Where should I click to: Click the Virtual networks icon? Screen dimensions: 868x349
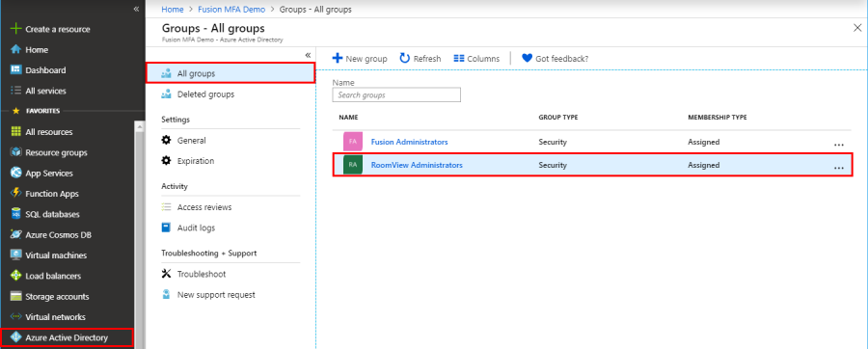pos(16,317)
